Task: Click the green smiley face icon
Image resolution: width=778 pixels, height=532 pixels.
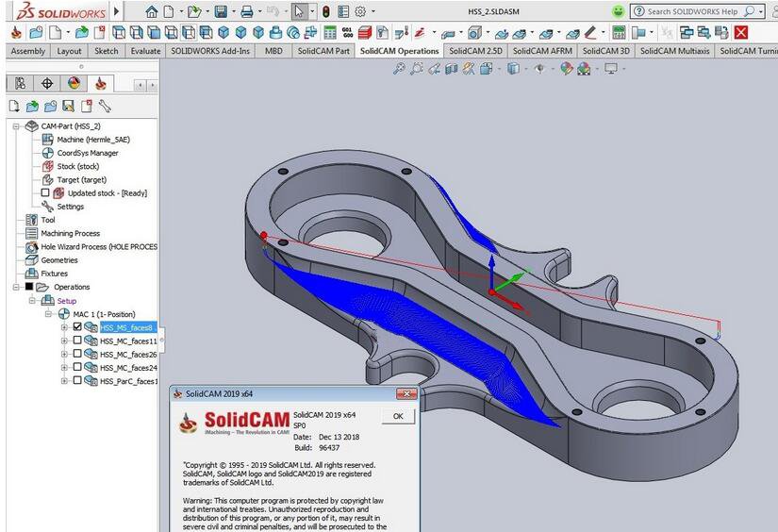Action: tap(618, 11)
